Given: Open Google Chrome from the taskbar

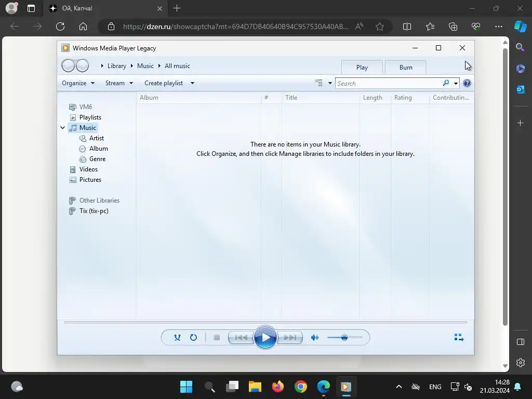Looking at the screenshot, I should pos(301,387).
